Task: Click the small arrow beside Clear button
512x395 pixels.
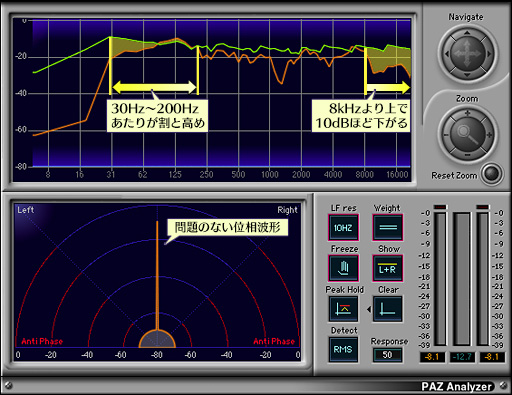Action: pyautogui.click(x=369, y=309)
